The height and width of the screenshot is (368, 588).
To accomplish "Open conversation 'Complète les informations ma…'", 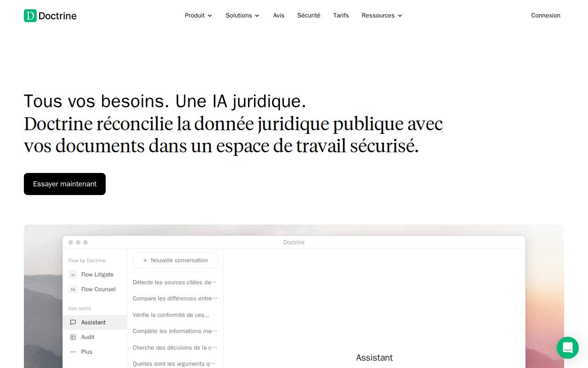I will click(175, 331).
